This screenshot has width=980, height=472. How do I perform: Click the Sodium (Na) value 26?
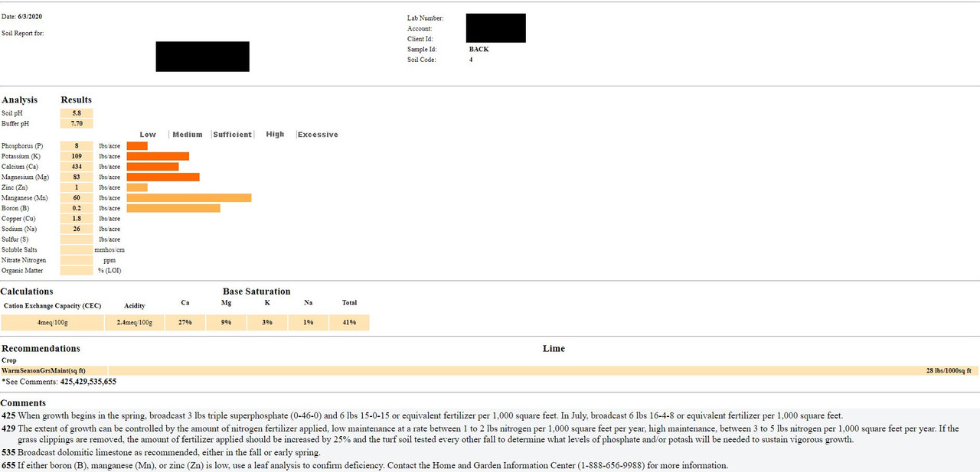77,229
